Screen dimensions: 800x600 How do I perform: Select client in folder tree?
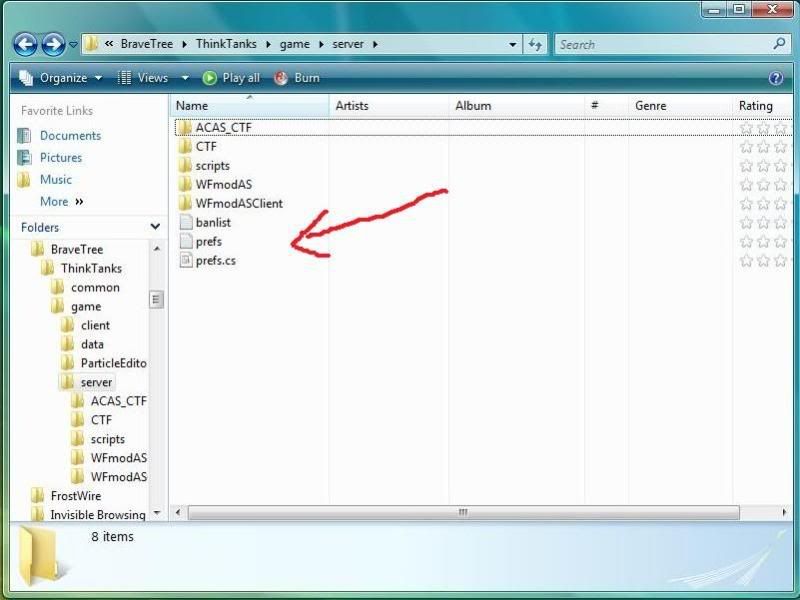point(95,326)
